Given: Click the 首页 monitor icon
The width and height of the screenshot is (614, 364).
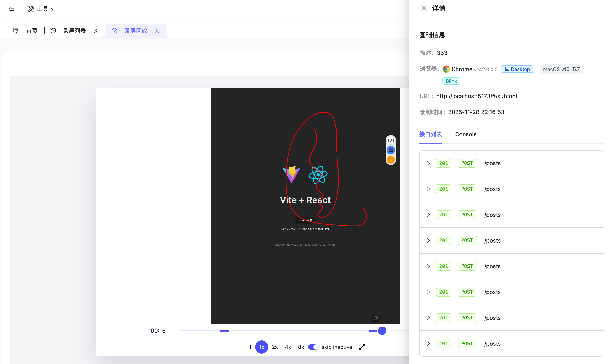Looking at the screenshot, I should pos(16,31).
